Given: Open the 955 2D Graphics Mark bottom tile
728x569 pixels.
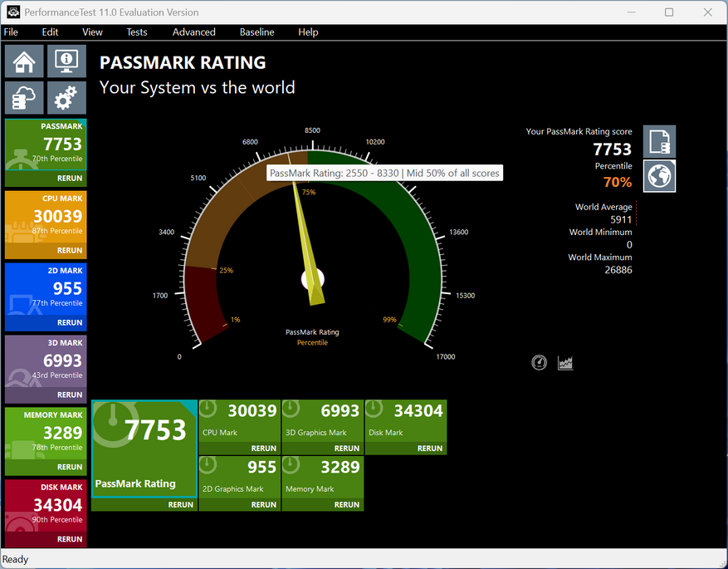Looking at the screenshot, I should click(240, 478).
